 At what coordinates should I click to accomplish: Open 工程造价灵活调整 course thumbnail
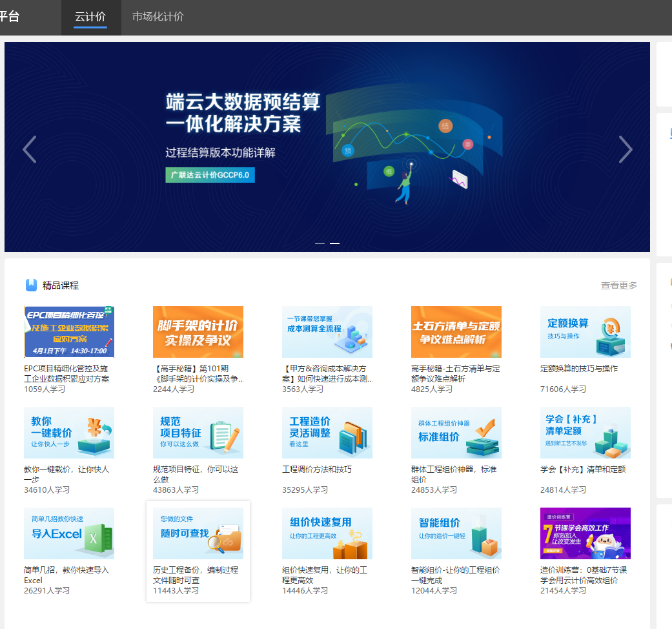pos(327,433)
